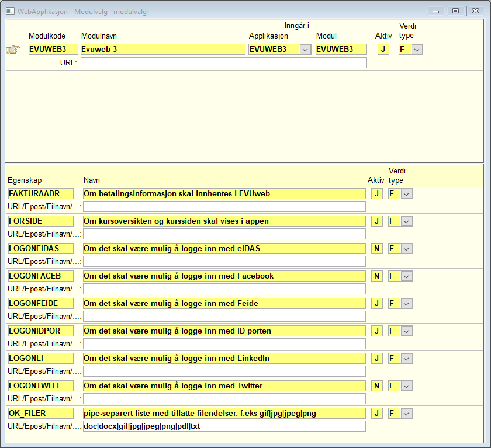Click the Aktiv N field for LOGONEIDAS
Image resolution: width=491 pixels, height=448 pixels.
377,249
